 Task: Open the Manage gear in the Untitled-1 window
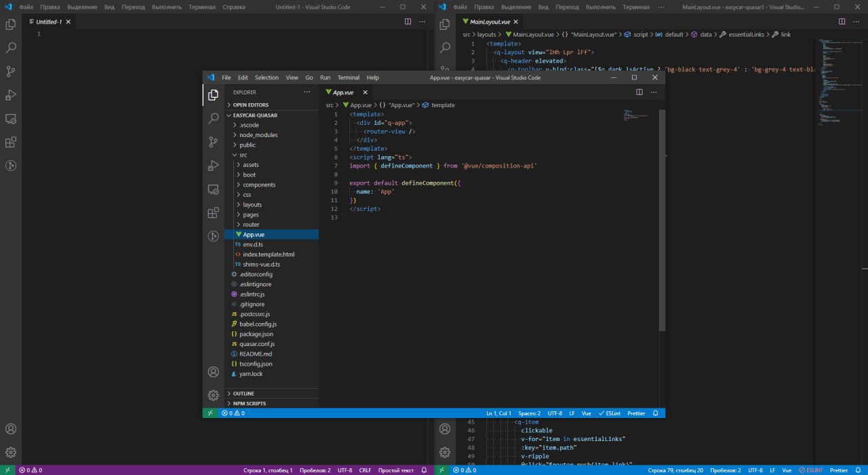click(x=11, y=453)
